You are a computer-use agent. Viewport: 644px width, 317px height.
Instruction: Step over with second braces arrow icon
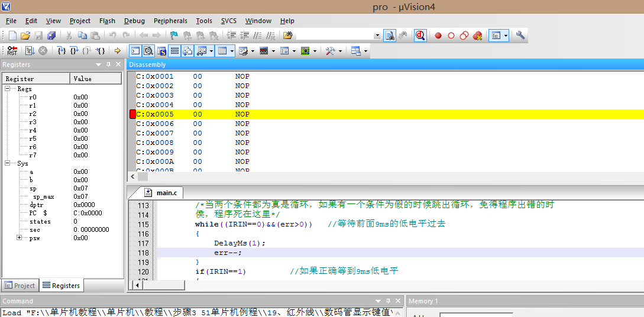point(74,51)
